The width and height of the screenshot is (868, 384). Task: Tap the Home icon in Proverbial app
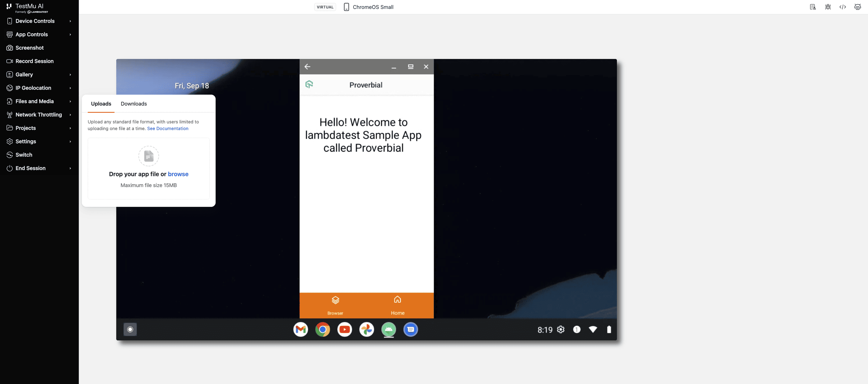(x=397, y=299)
